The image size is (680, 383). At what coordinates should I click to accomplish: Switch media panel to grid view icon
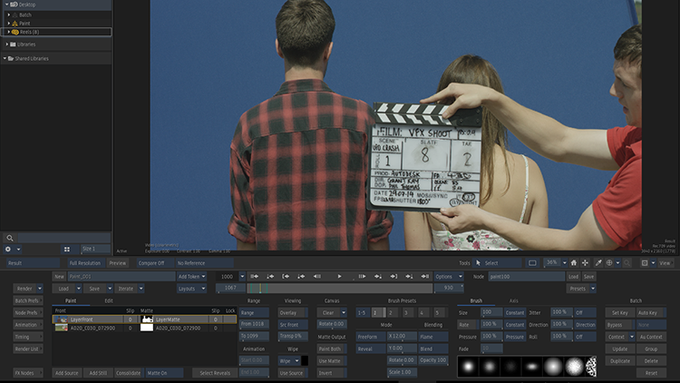pos(67,249)
